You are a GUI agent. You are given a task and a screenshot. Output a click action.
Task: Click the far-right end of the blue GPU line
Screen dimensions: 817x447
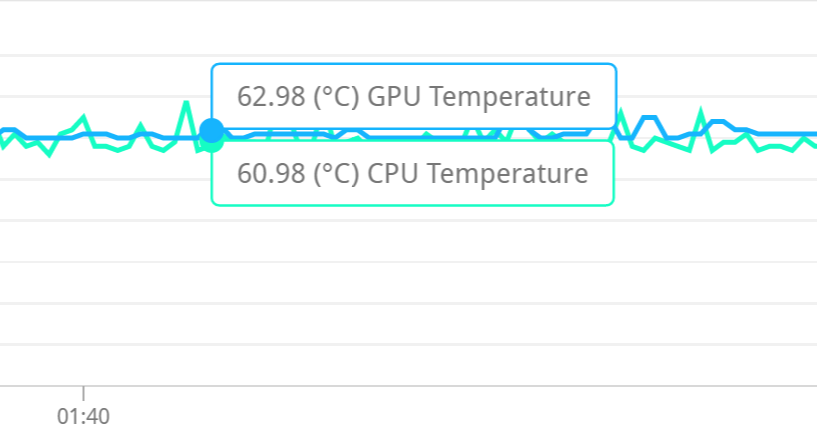tap(814, 133)
